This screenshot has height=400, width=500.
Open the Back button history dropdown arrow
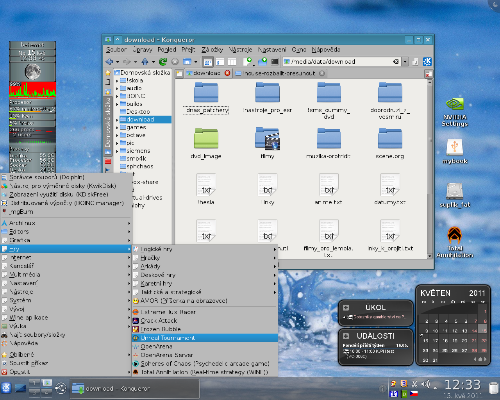click(x=117, y=62)
